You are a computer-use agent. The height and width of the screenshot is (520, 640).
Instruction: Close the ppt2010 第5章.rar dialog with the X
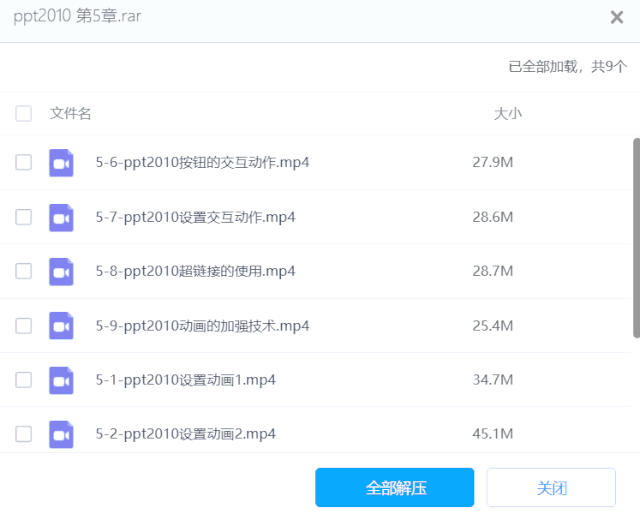pyautogui.click(x=617, y=17)
